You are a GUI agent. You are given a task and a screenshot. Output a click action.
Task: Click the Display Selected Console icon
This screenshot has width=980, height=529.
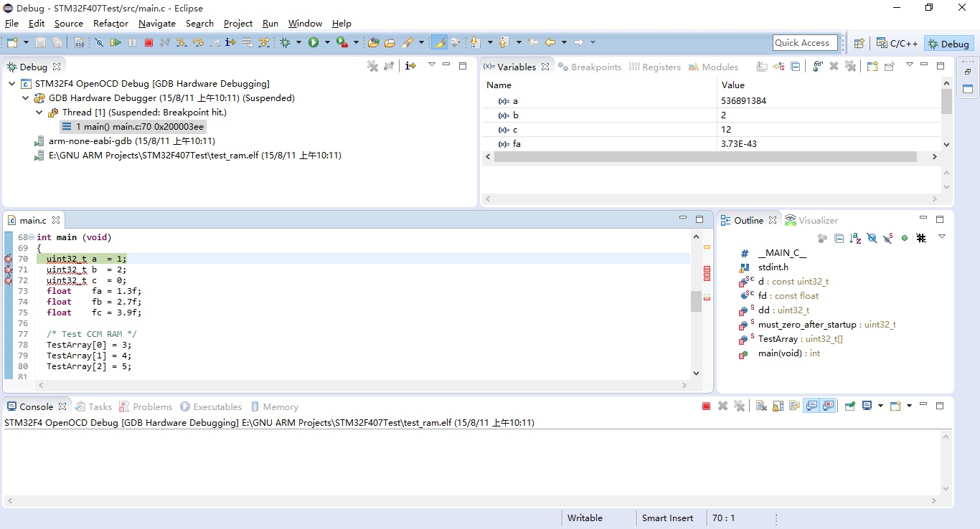pos(867,406)
